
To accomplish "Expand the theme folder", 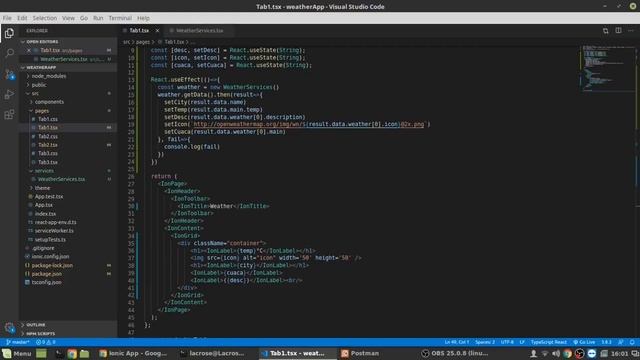I will [42, 188].
